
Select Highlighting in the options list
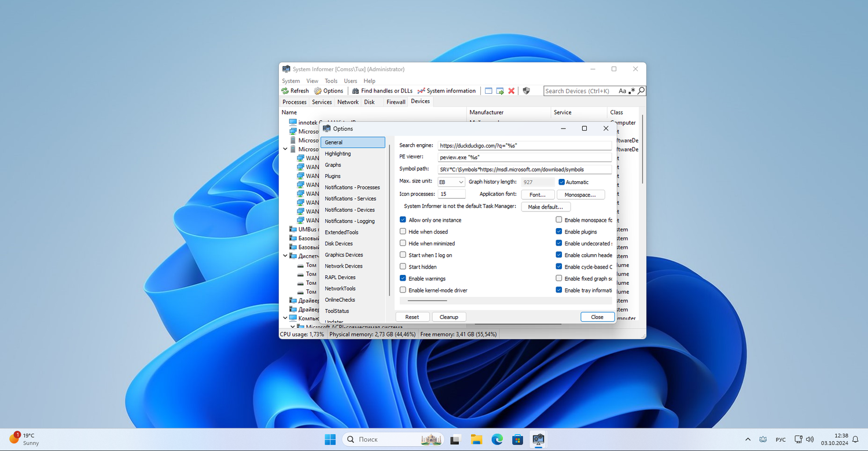(338, 154)
